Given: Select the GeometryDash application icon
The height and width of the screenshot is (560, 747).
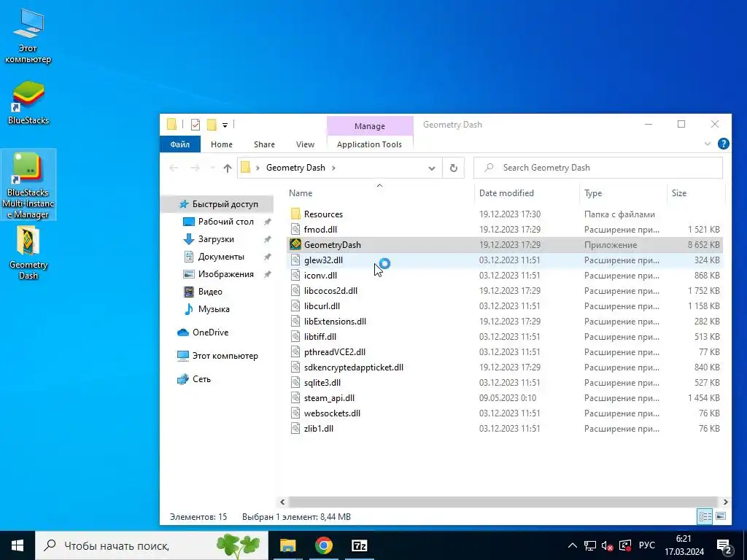Looking at the screenshot, I should (295, 245).
